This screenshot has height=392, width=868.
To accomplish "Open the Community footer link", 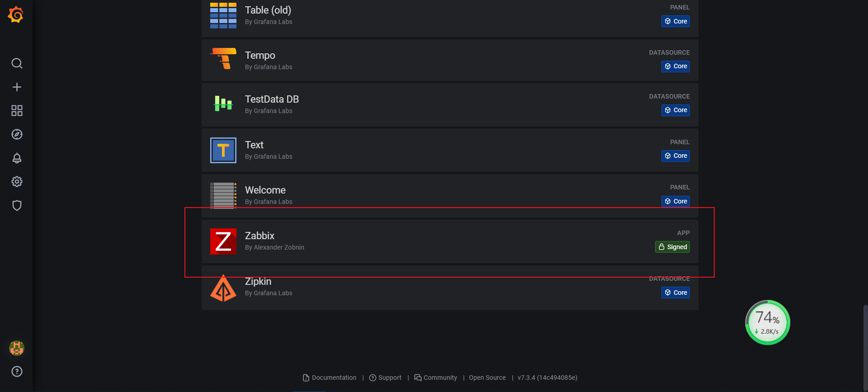I will click(436, 378).
